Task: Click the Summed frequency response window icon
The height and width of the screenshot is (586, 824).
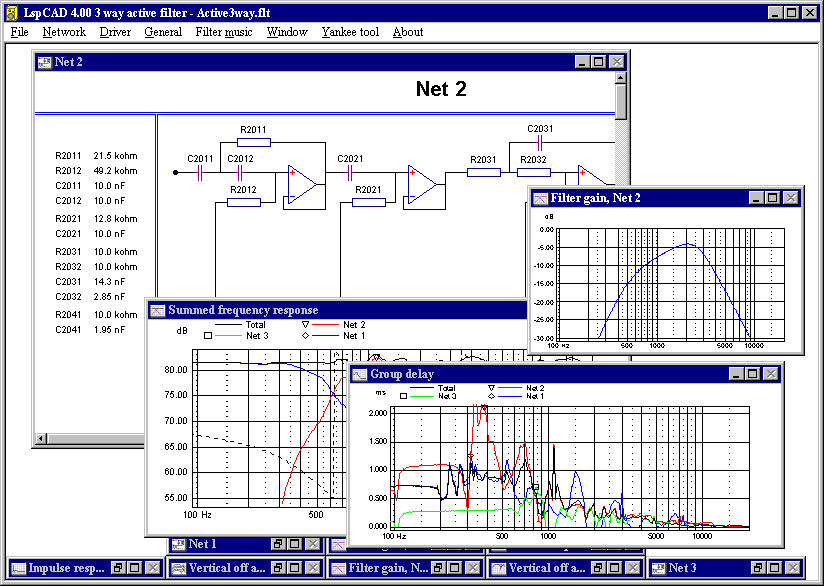Action: coord(158,310)
